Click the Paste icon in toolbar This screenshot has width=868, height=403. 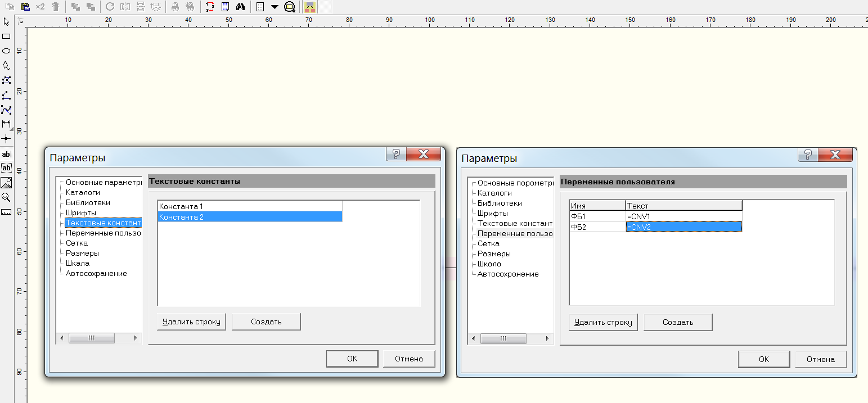click(25, 7)
